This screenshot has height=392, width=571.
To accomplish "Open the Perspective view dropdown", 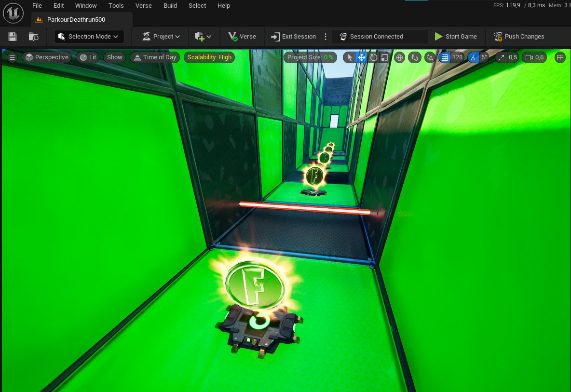I will [47, 57].
